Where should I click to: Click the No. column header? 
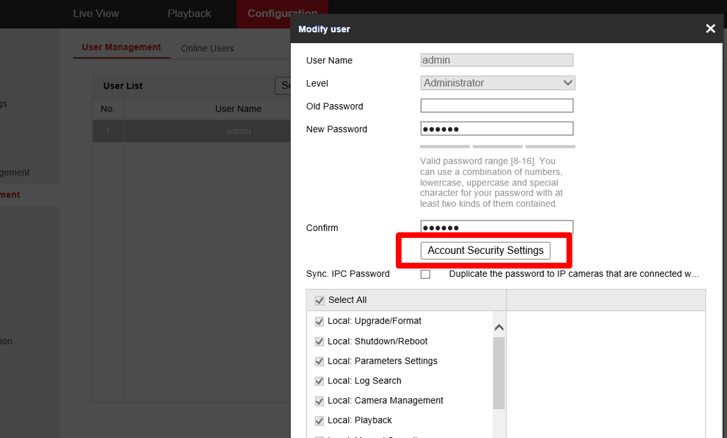(x=108, y=109)
